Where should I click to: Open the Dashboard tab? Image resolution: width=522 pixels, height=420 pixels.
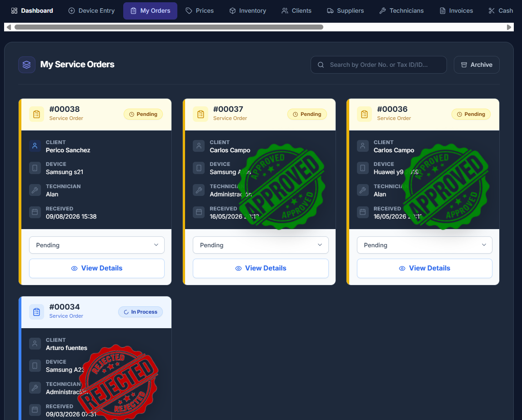[32, 10]
